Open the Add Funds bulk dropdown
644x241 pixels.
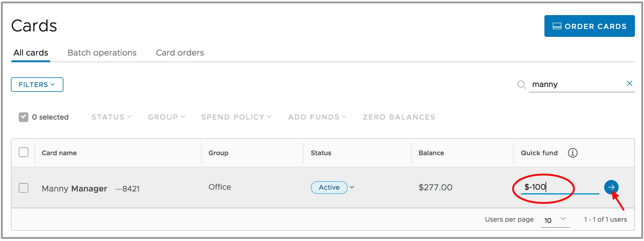[317, 117]
